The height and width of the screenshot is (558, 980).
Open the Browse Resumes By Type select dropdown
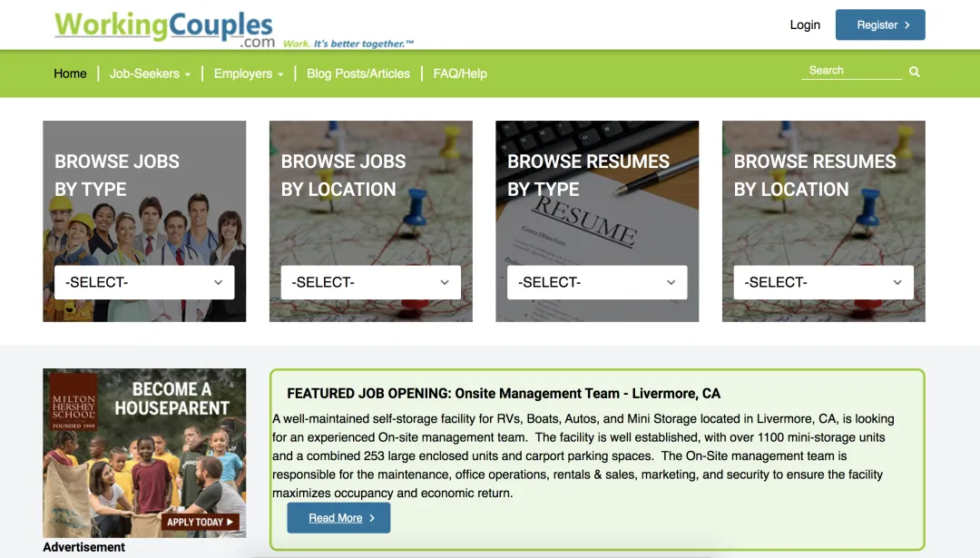click(x=597, y=282)
